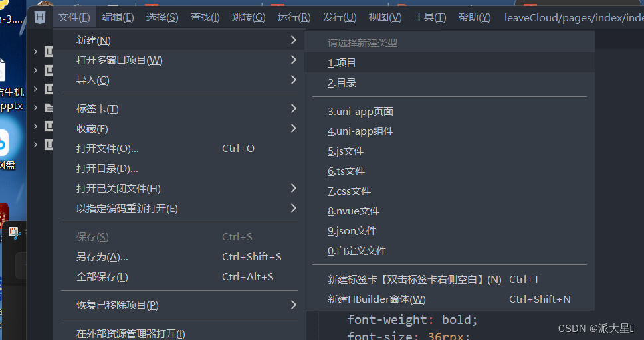Expand the 打开多窗口项目(W) submenu
The image size is (644, 340).
[179, 60]
